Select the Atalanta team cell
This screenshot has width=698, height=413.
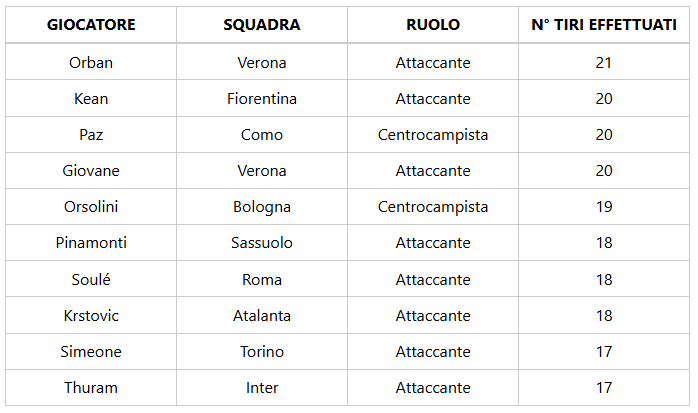(x=262, y=316)
